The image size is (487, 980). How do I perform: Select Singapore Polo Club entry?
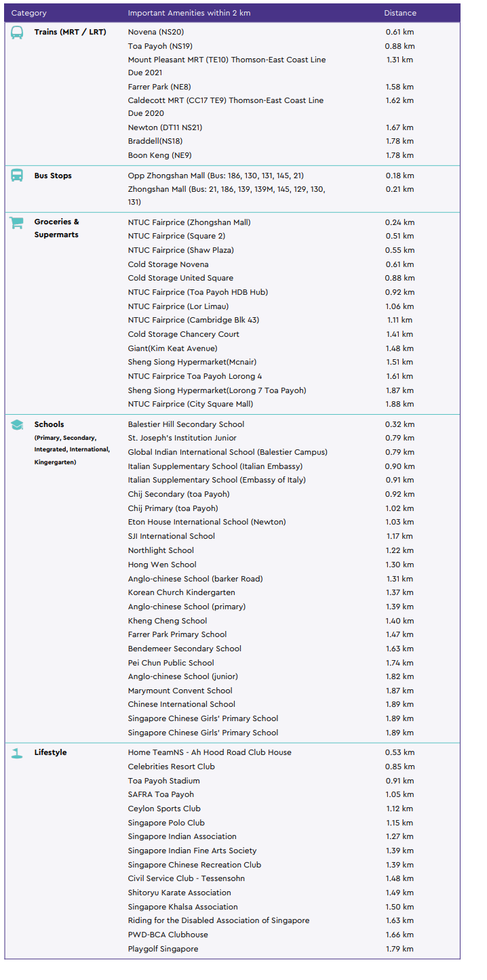click(x=166, y=823)
